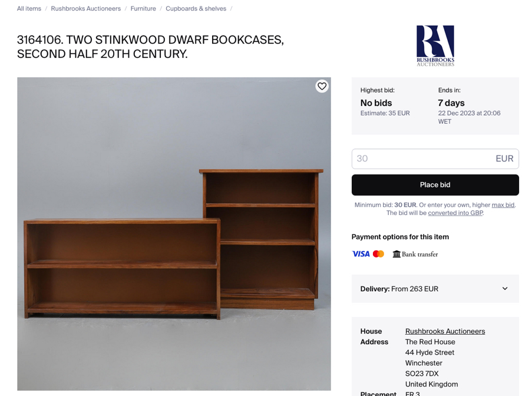Open converted into GBP link
Viewport: 532px width, 396px height.
[455, 213]
